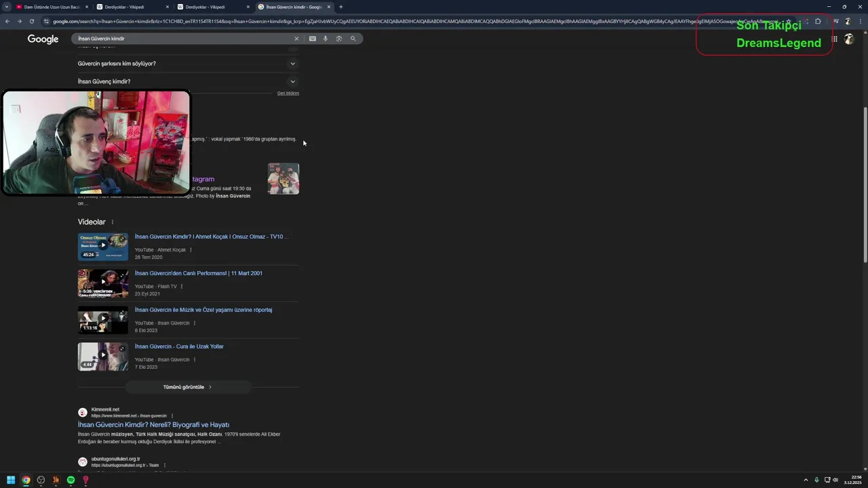This screenshot has width=868, height=488.
Task: Click the Google search input field
Action: (x=183, y=39)
